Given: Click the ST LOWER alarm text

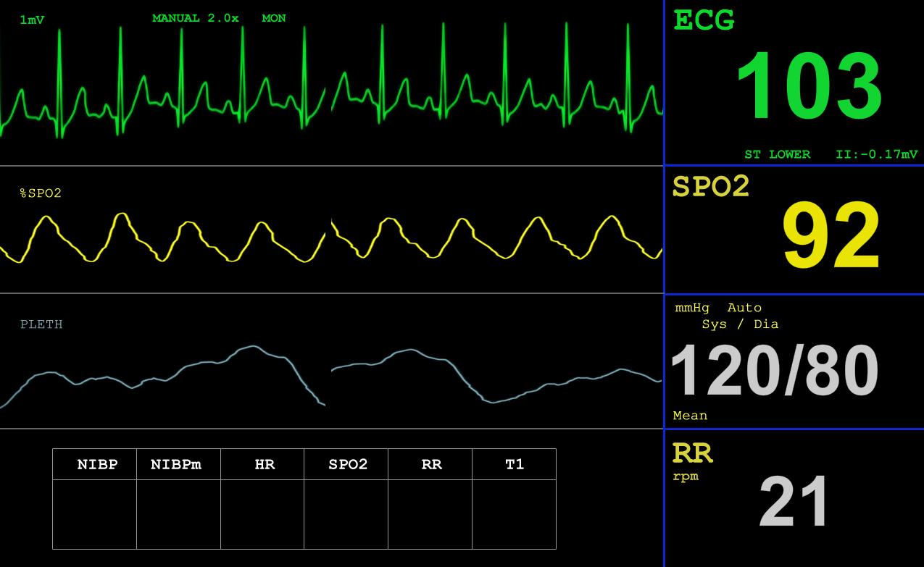Looking at the screenshot, I should 777,154.
